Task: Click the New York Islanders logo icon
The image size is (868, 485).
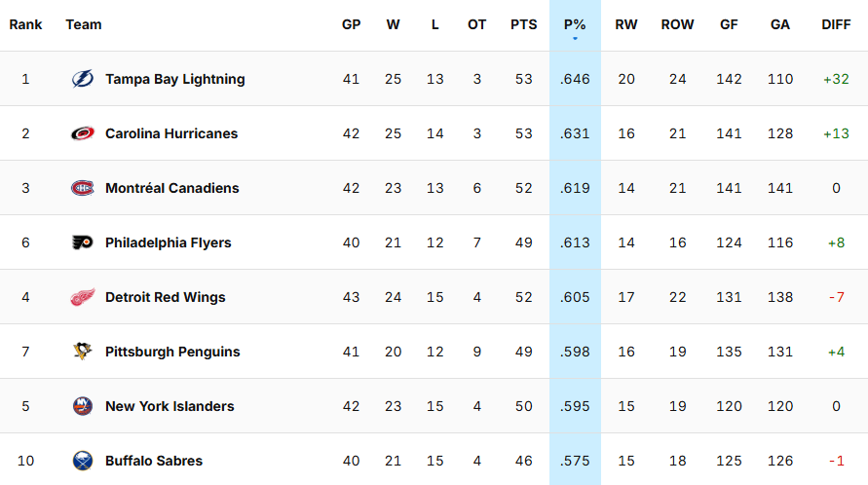Action: (x=83, y=407)
